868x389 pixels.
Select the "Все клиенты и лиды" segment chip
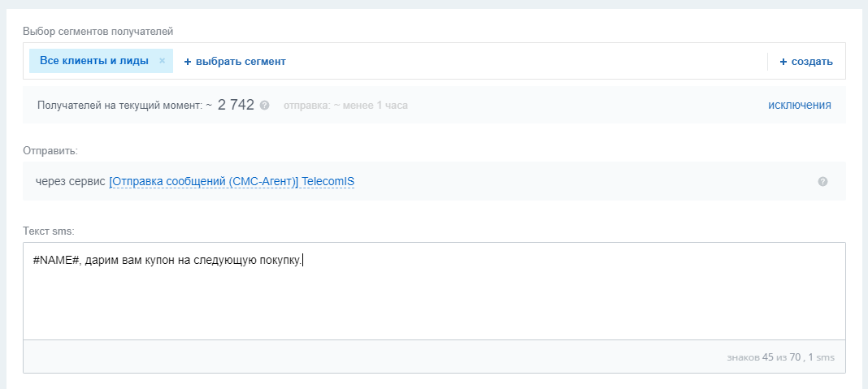click(93, 61)
